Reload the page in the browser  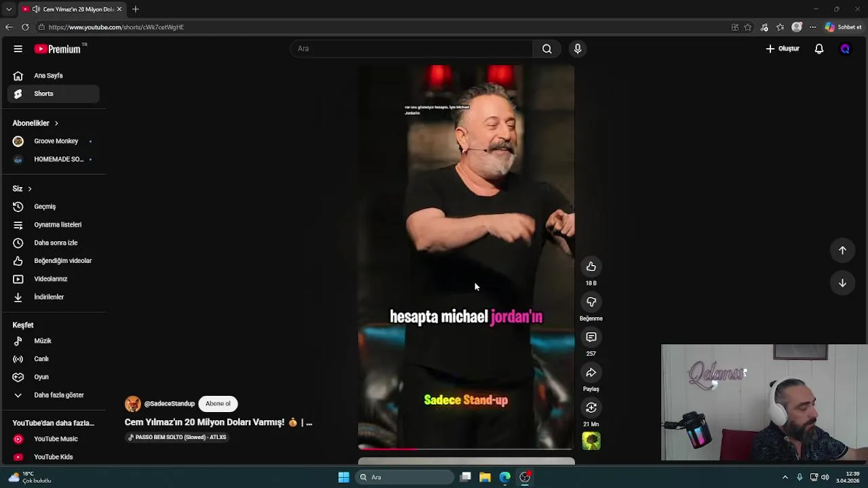click(x=25, y=27)
